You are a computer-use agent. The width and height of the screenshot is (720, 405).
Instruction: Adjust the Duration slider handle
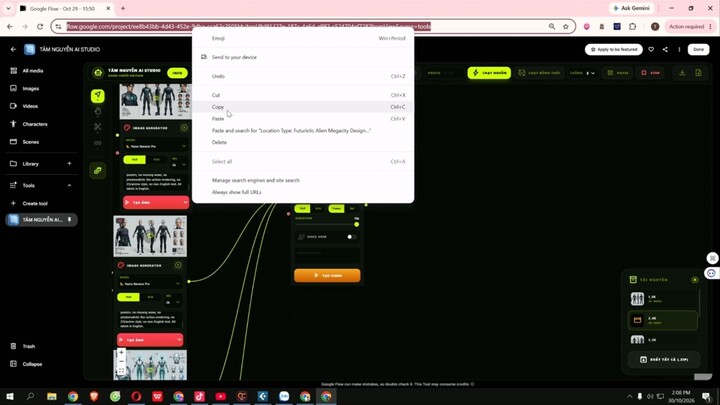(x=356, y=225)
